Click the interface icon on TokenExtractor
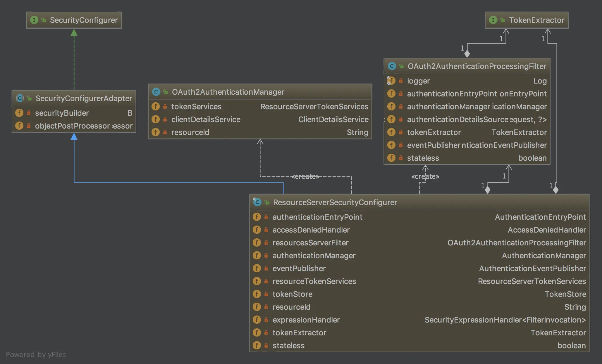Viewport: 602px width, 364px height. 493,20
